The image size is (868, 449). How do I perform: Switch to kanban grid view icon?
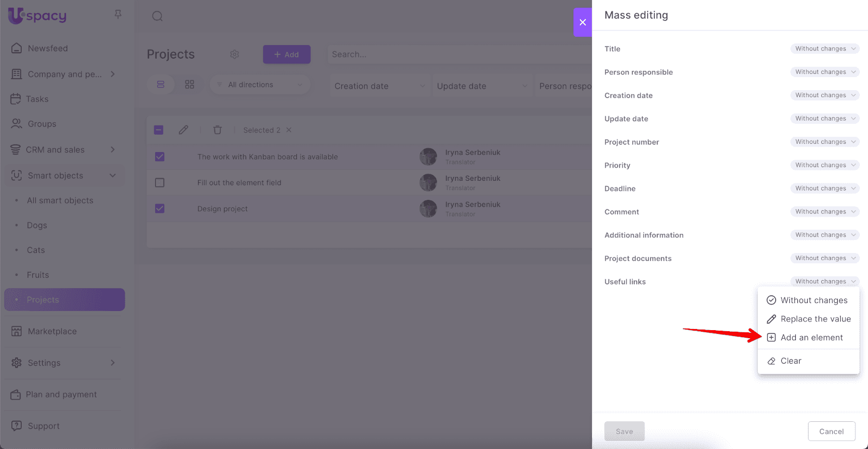tap(189, 85)
